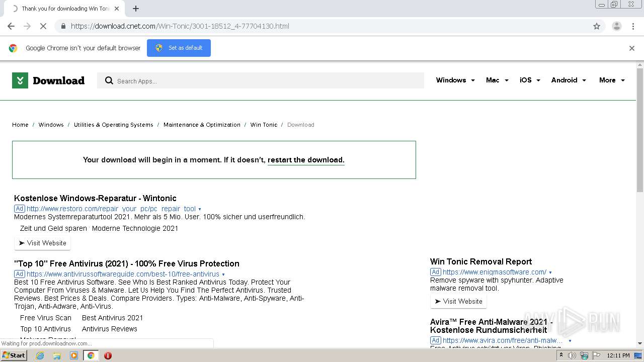Click Visit Website under Removal Report ad
This screenshot has width=644, height=362.
click(x=459, y=301)
